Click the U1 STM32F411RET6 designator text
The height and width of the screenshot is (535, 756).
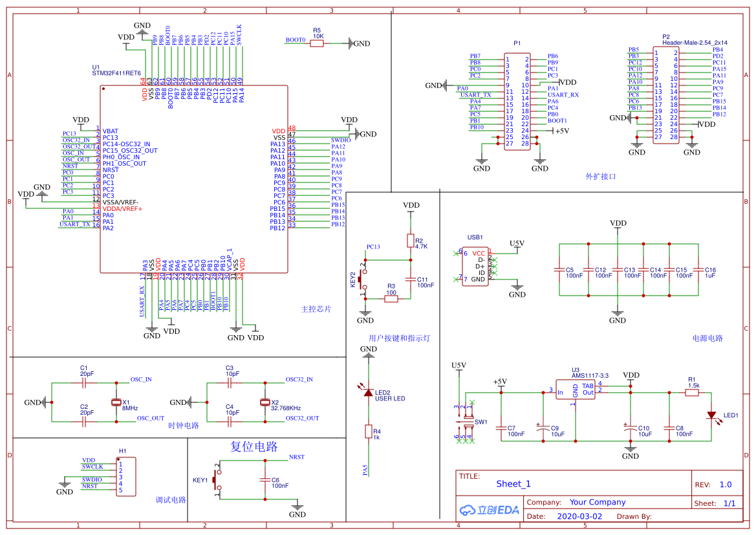pos(116,71)
